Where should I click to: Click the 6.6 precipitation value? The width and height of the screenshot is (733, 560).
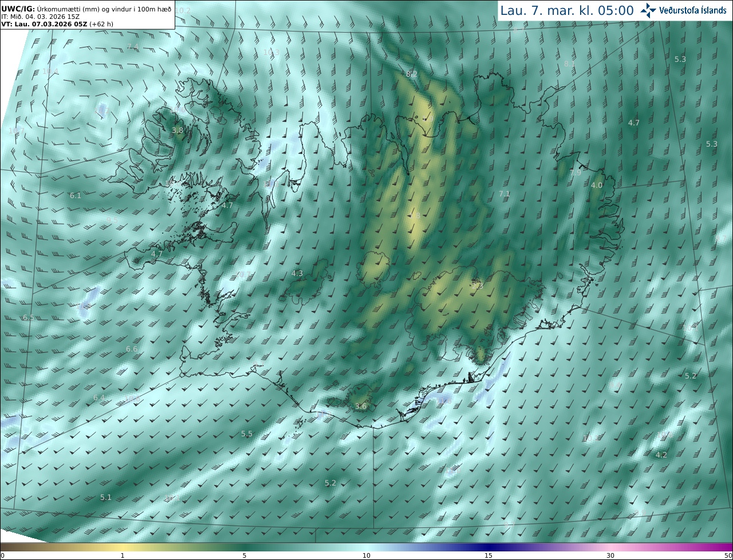point(132,349)
